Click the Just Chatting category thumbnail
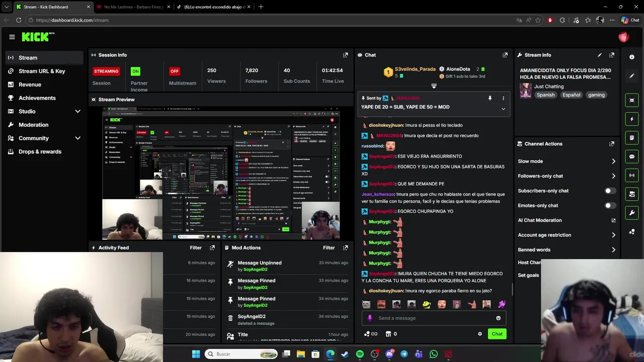644x362 pixels. 526,90
